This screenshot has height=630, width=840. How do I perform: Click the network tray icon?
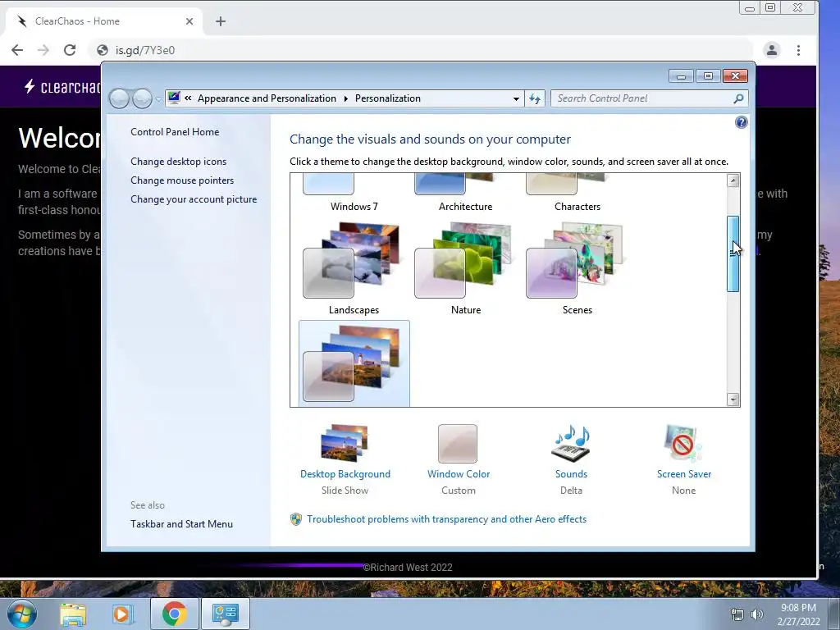(737, 615)
